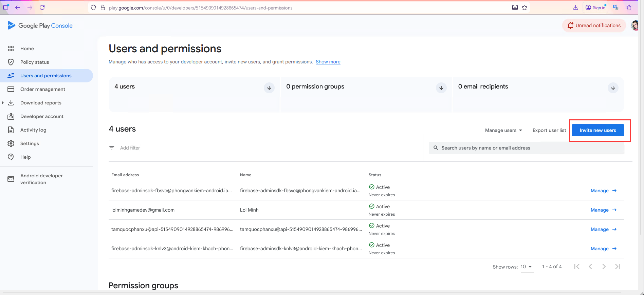This screenshot has width=644, height=295.
Task: Open the browser downloads icon
Action: click(x=575, y=7)
